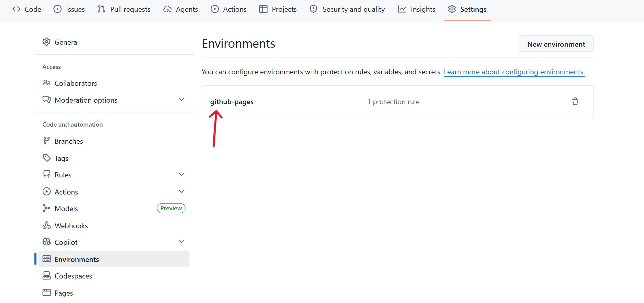644x303 pixels.
Task: Delete the github-pages environment via trash icon
Action: pyautogui.click(x=575, y=101)
